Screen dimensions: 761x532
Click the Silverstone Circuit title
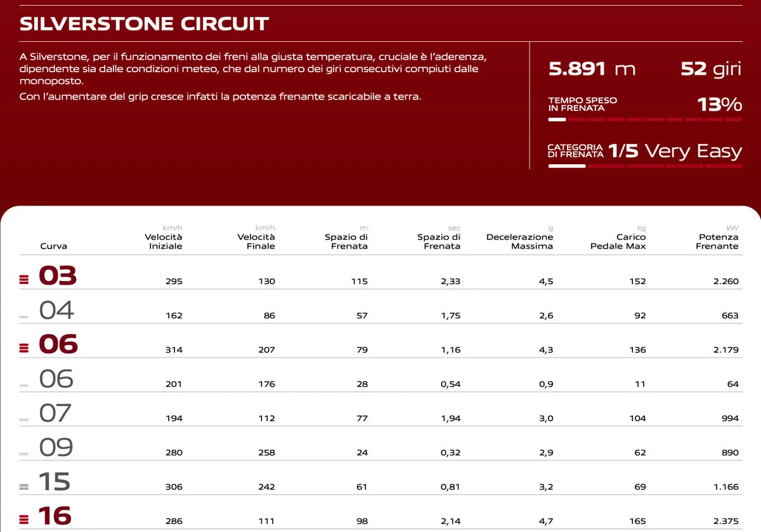[145, 24]
